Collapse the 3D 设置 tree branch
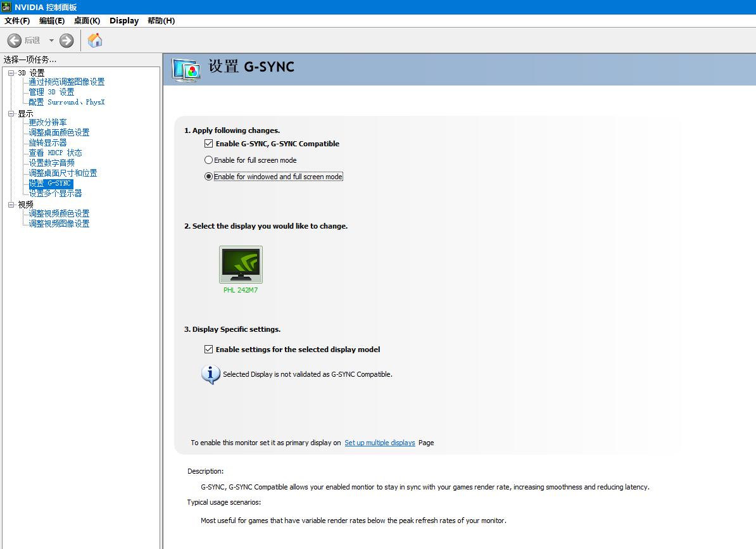This screenshot has height=549, width=756. tap(11, 72)
